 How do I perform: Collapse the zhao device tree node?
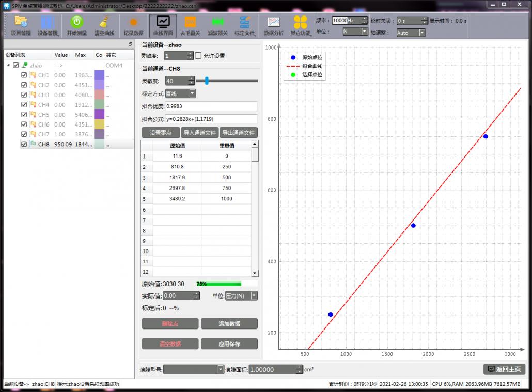(8, 65)
